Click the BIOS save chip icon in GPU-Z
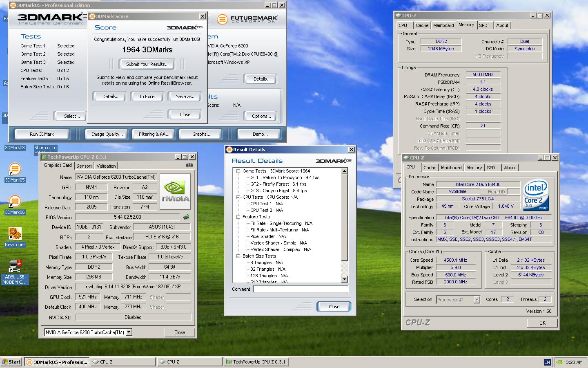Image resolution: width=588 pixels, height=368 pixels. pyautogui.click(x=186, y=217)
